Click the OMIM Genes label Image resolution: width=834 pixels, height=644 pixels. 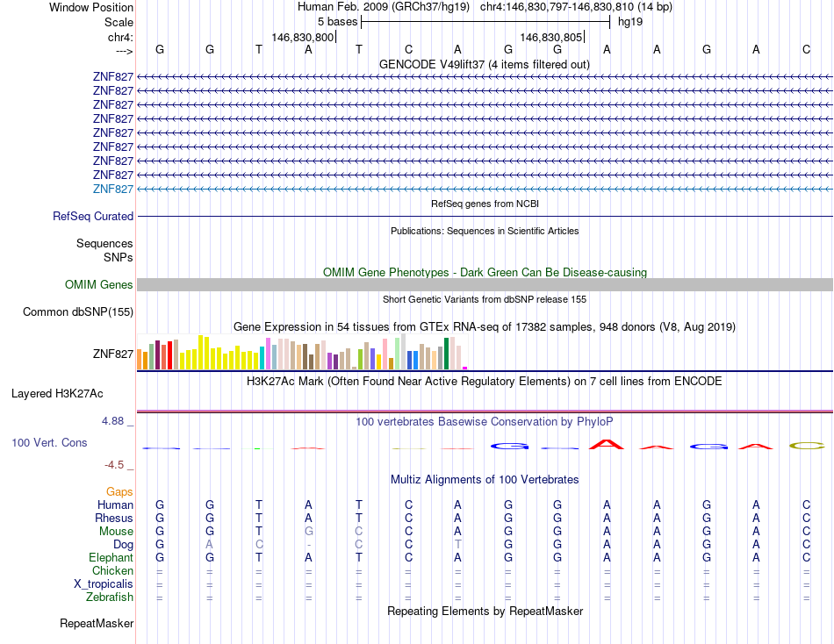(x=98, y=284)
